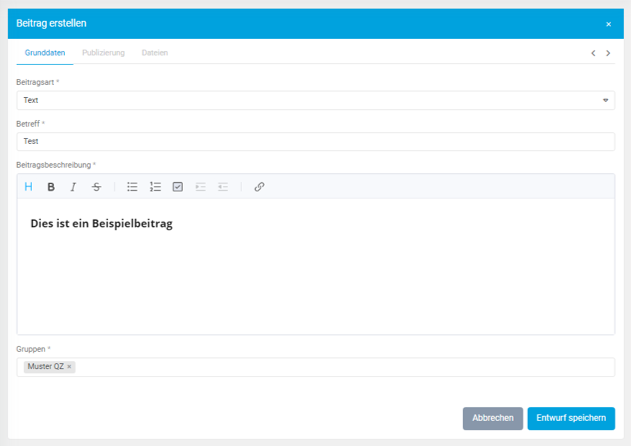Click the text 'Dies ist ein Beispielbeitrag'
Image resolution: width=631 pixels, height=446 pixels.
point(101,224)
